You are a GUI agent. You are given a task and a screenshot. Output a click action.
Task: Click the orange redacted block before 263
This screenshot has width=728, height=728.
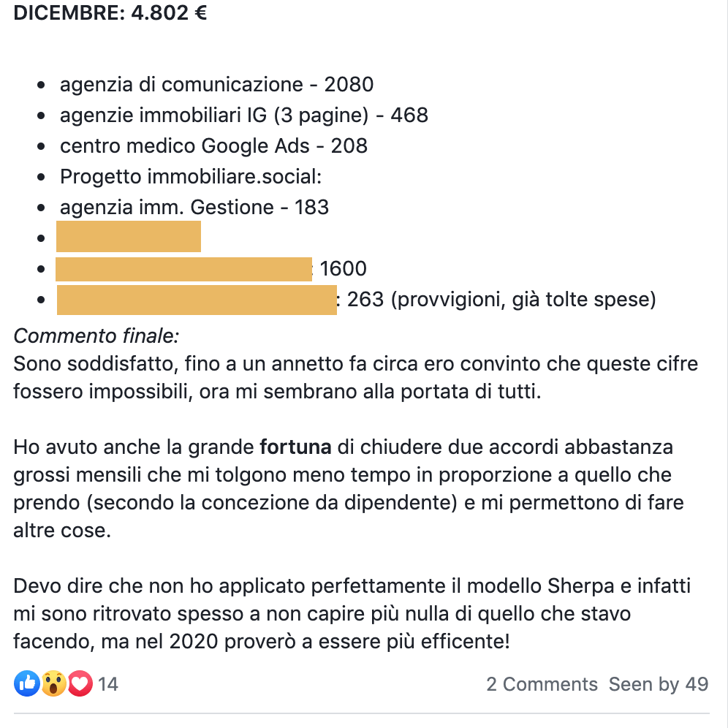coord(197,300)
